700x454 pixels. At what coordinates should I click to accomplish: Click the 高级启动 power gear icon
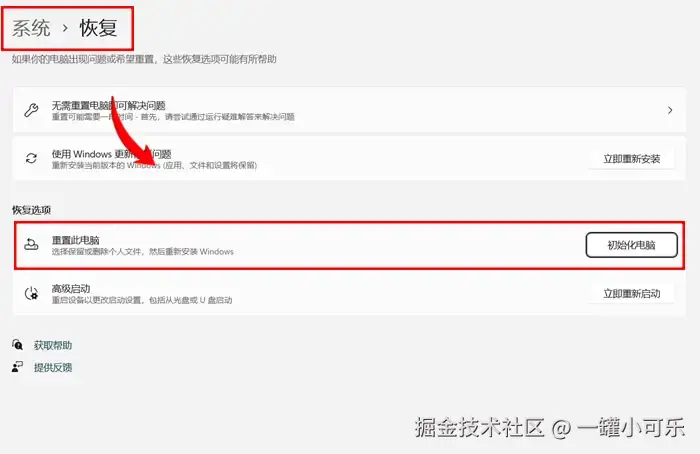(x=31, y=293)
